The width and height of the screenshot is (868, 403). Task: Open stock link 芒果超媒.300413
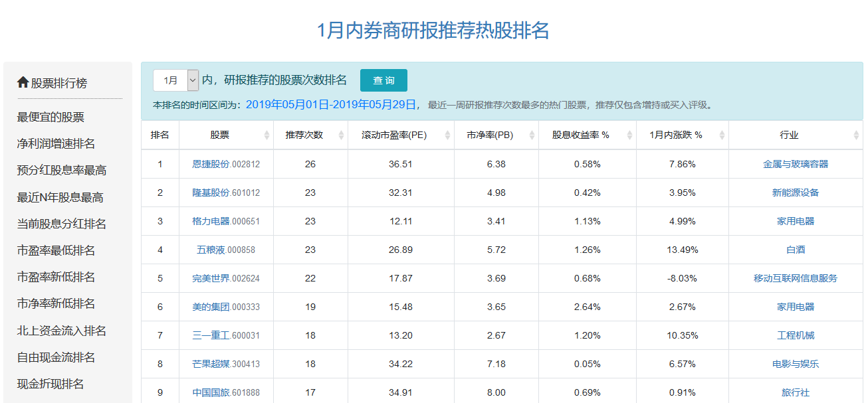226,364
